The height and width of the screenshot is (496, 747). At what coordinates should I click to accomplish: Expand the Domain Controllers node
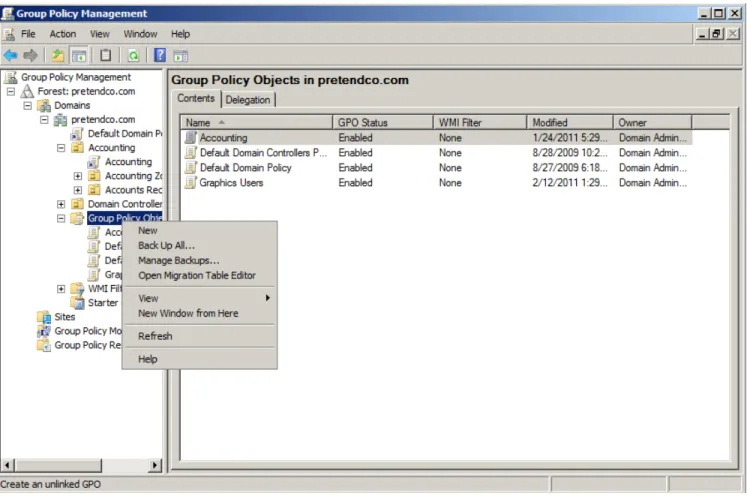(x=61, y=204)
